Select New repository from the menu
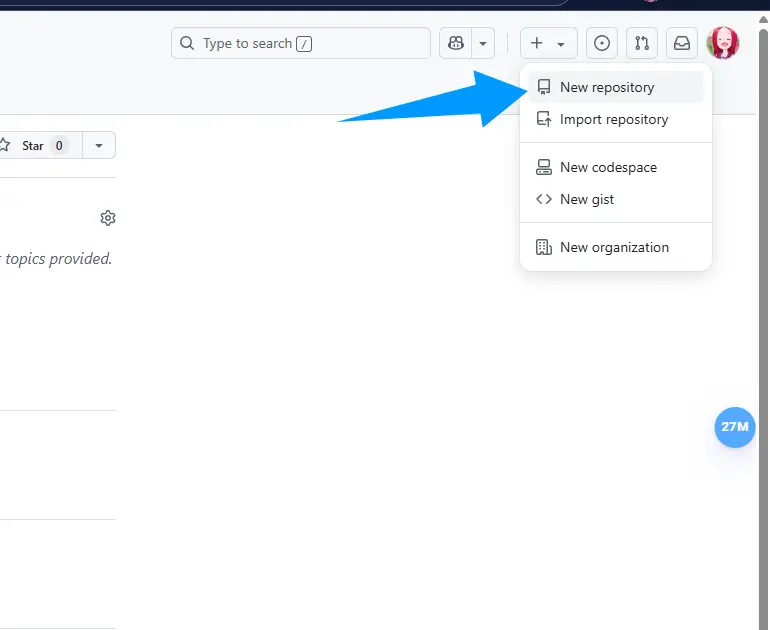The width and height of the screenshot is (770, 630). coord(607,87)
